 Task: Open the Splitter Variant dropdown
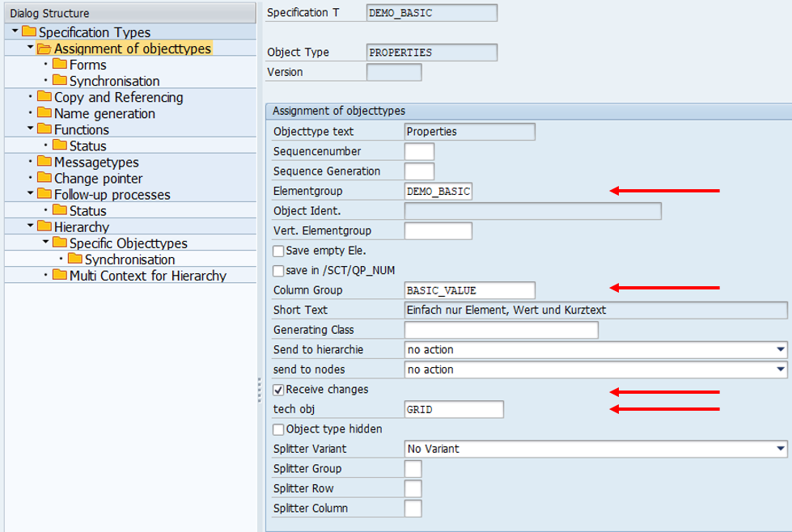780,449
